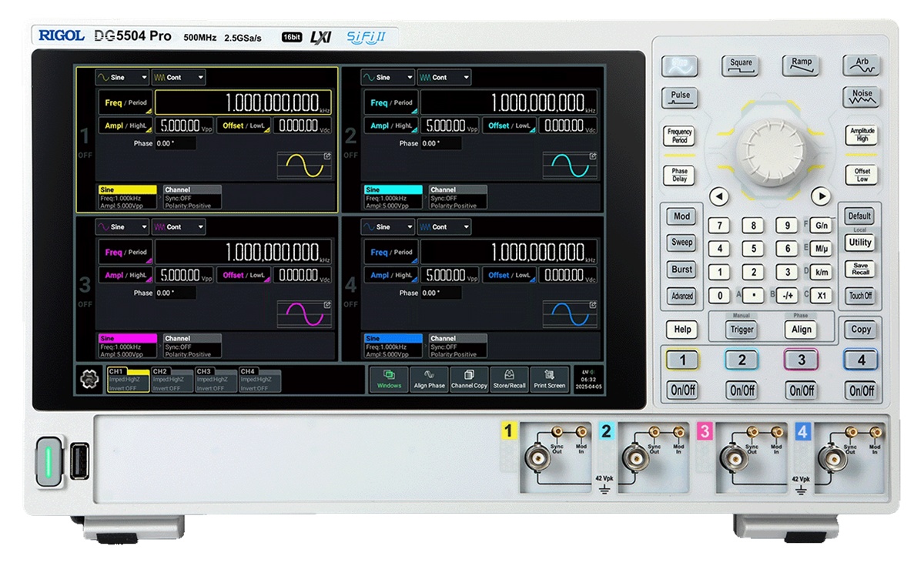Viewport: 924px width, 566px height.
Task: Click the right arrow cursor key
Action: [x=822, y=196]
